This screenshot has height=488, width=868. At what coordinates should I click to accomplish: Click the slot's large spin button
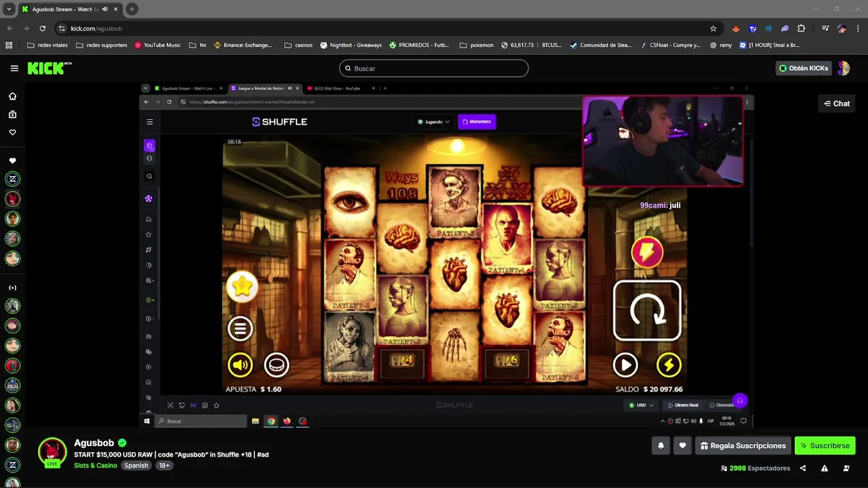pos(647,310)
